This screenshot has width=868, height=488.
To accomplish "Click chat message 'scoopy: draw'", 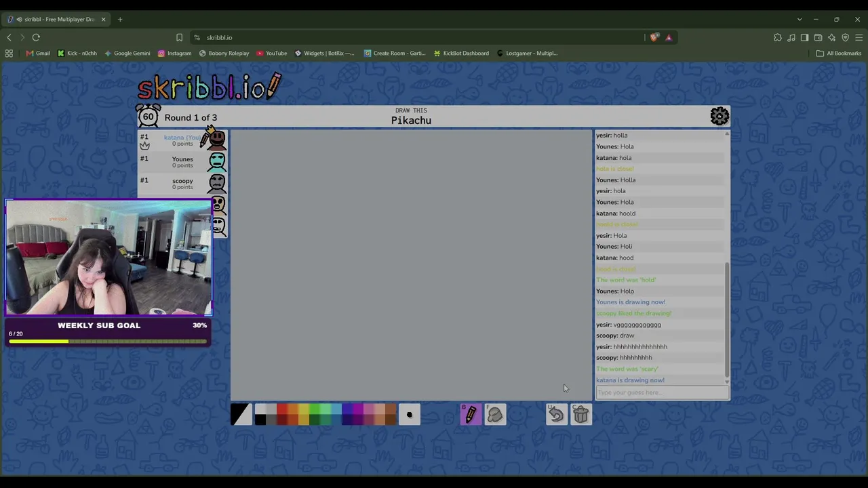I will 615,335.
